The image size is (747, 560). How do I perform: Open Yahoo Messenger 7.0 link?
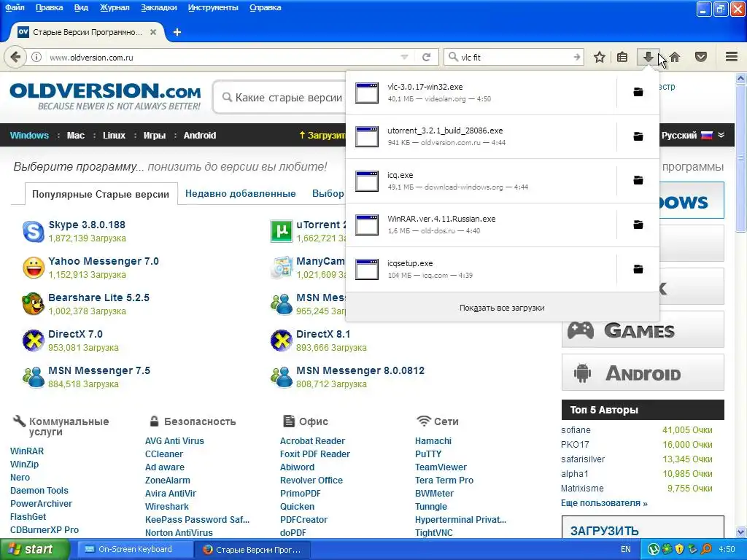click(104, 261)
